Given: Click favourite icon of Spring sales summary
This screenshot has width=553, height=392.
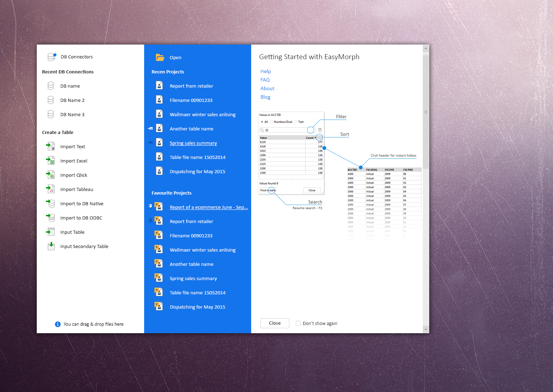Looking at the screenshot, I should [x=159, y=278].
